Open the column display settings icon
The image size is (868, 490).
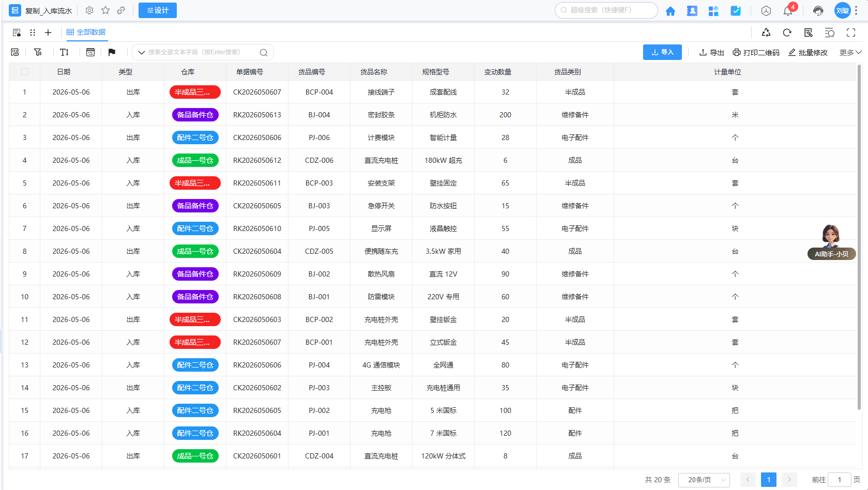[x=15, y=52]
